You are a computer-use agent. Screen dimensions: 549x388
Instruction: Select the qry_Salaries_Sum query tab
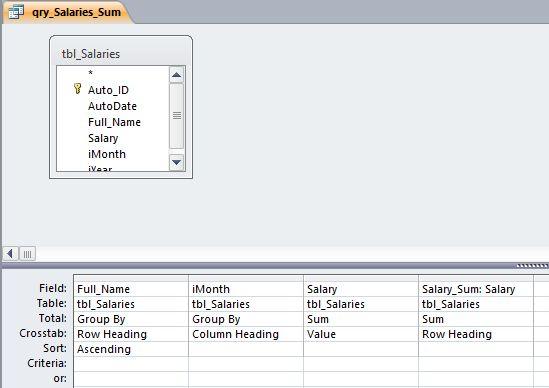coord(68,12)
